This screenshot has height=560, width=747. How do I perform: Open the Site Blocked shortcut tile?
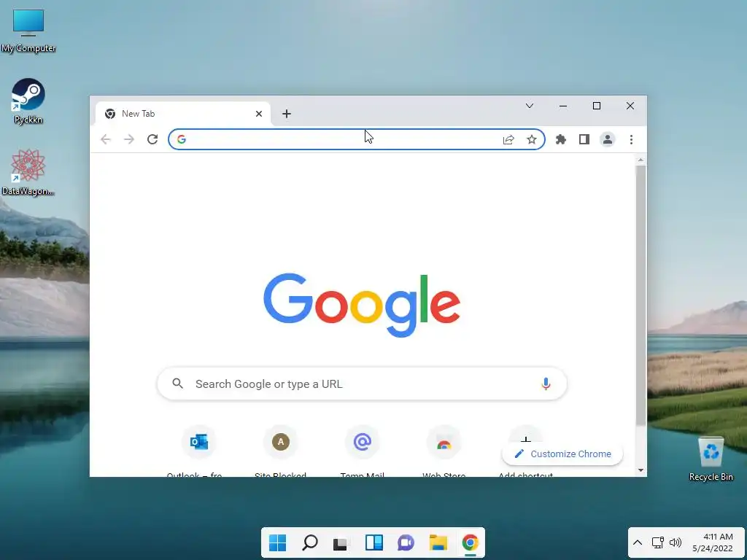[281, 442]
